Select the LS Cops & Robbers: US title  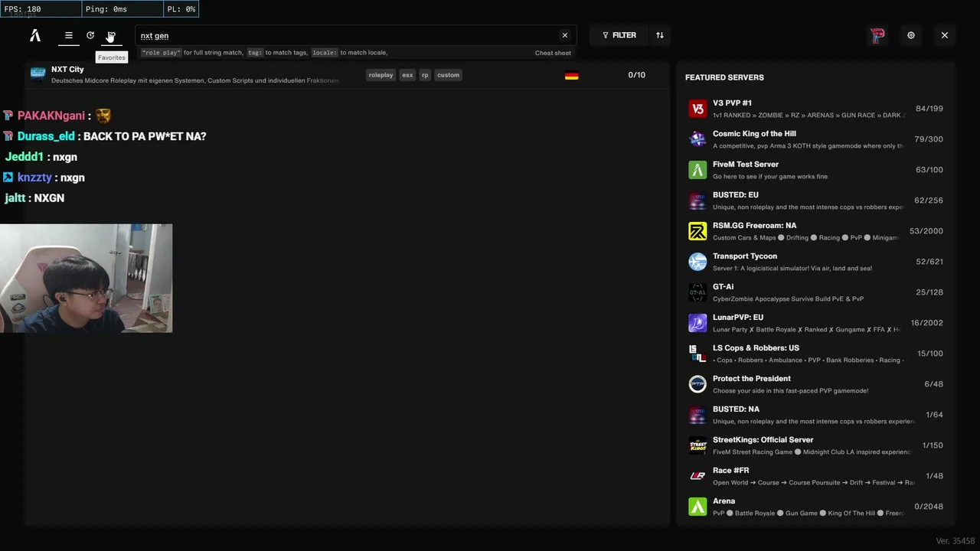756,347
